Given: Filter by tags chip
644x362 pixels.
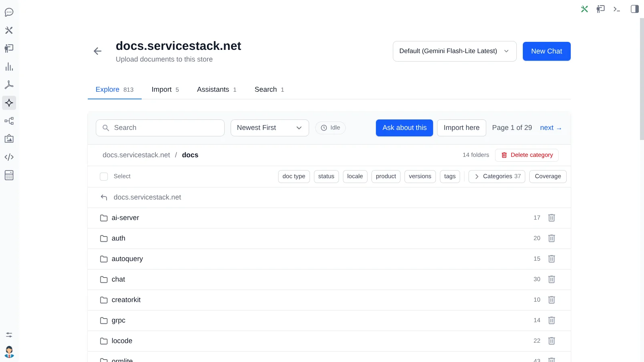Looking at the screenshot, I should (450, 177).
